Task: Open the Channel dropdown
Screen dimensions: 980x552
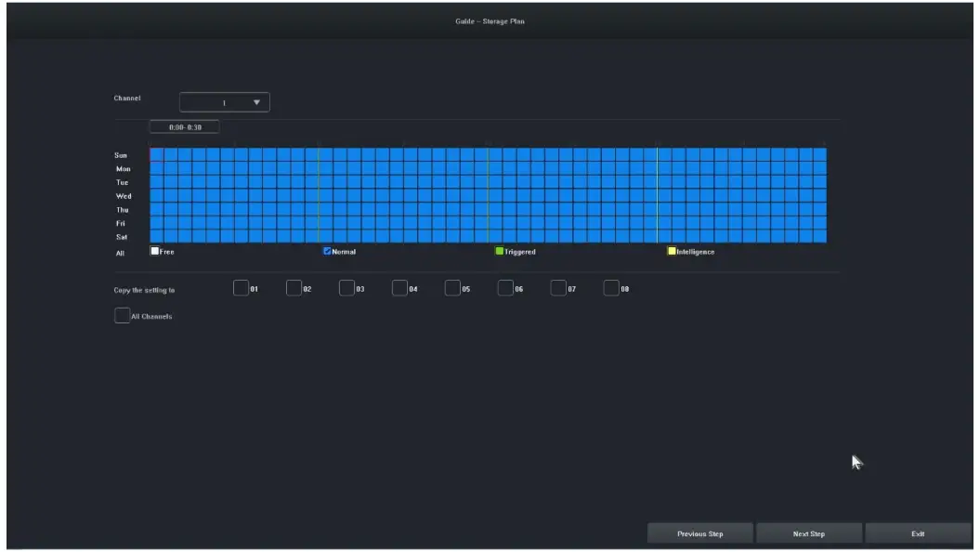Action: coord(225,102)
